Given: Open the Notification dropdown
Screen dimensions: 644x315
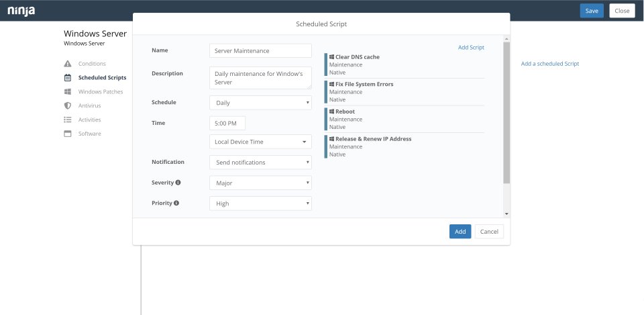Looking at the screenshot, I should (x=260, y=163).
